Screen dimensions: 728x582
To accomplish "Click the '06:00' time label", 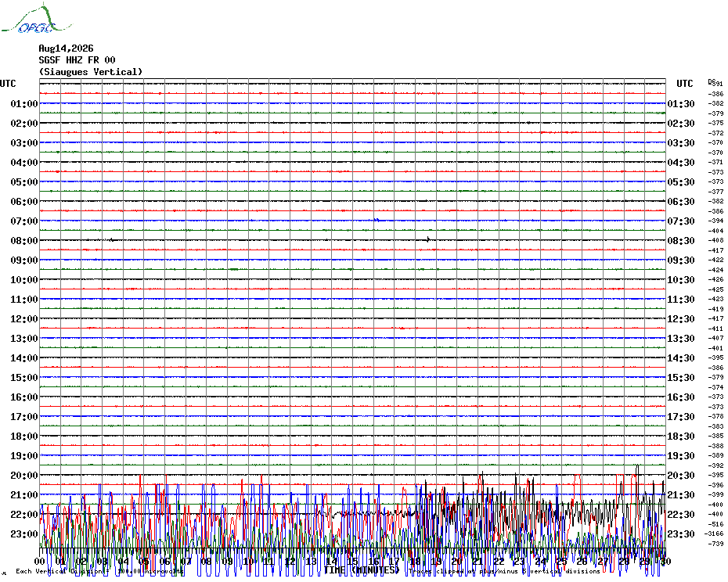I will [x=24, y=201].
